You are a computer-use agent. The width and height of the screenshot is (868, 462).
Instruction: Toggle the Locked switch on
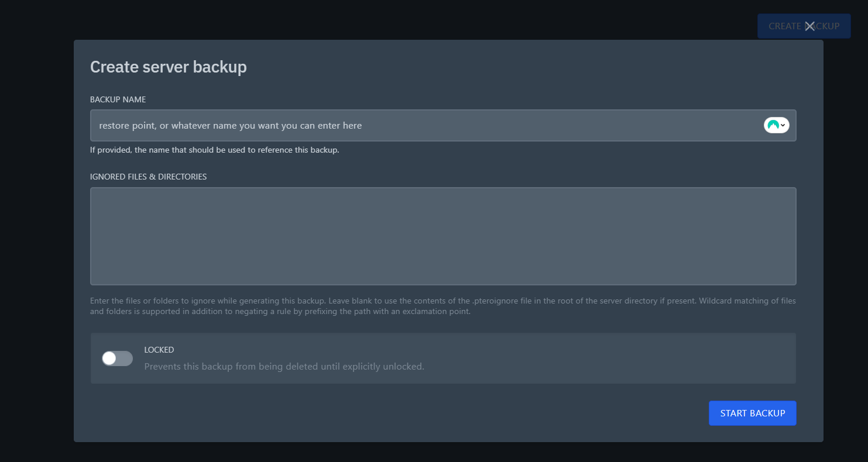coord(117,358)
